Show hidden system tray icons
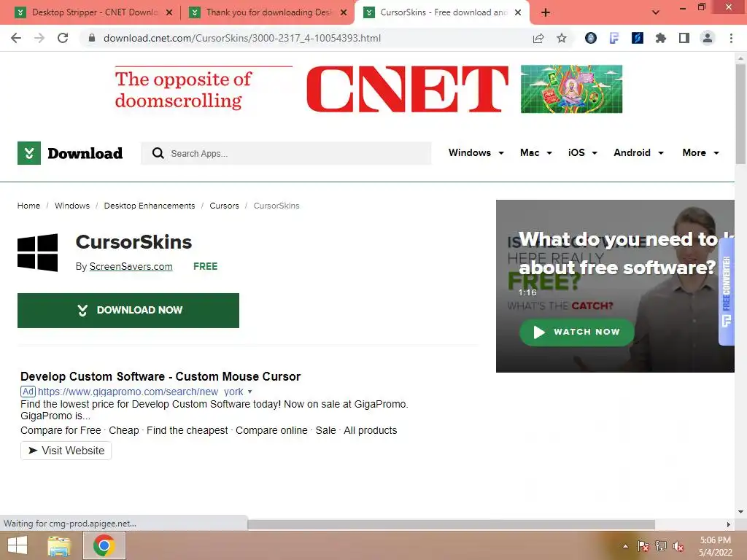The image size is (747, 560). tap(625, 546)
